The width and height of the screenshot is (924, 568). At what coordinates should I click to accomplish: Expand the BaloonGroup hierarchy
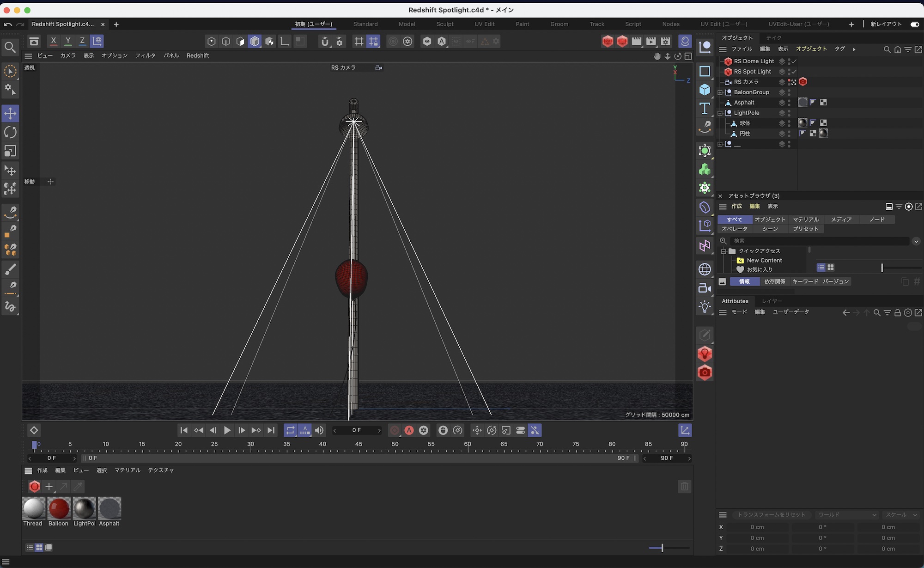pyautogui.click(x=720, y=92)
